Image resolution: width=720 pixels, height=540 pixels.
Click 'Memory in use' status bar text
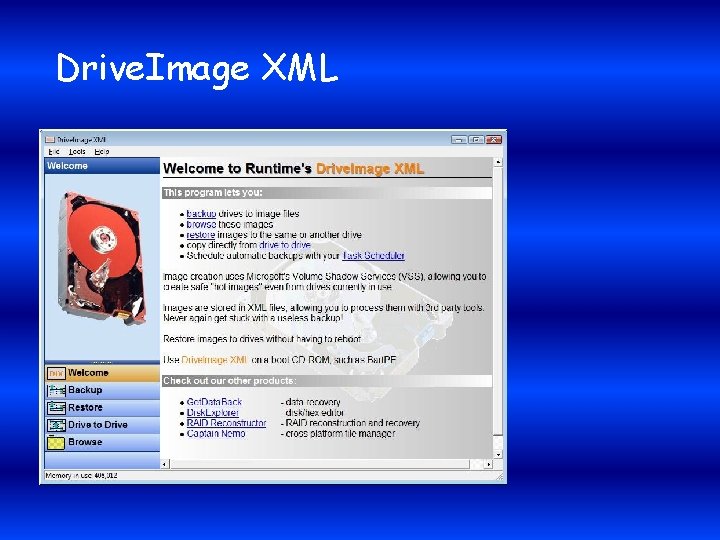pyautogui.click(x=81, y=476)
